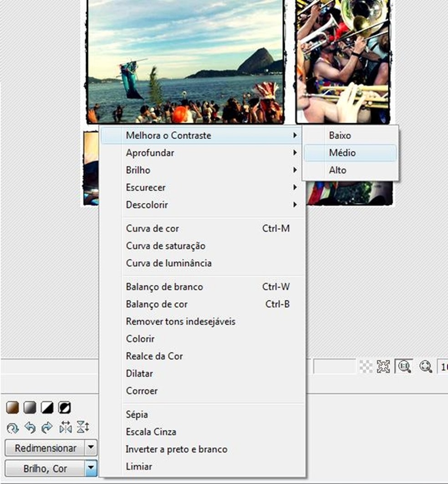Open the Redimensionar dropdown arrow

tap(91, 447)
